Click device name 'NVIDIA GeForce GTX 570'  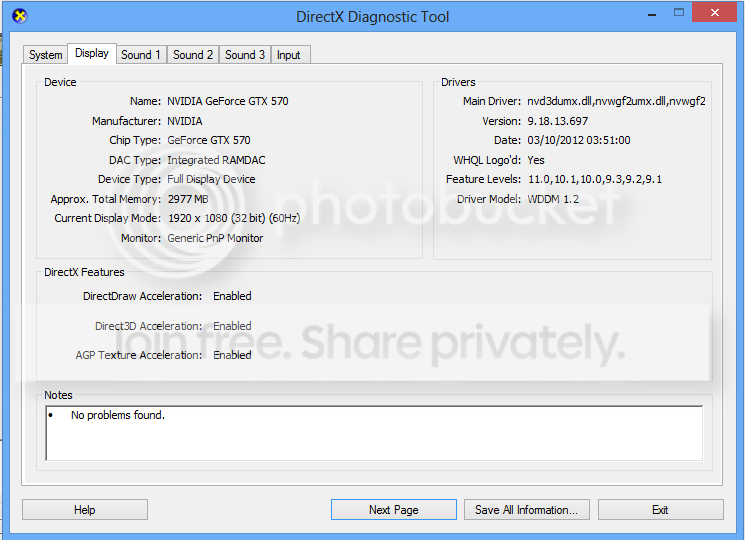228,101
